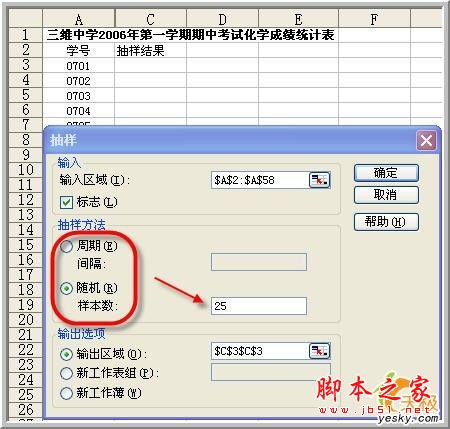Select row 6 header
Image resolution: width=450 pixels, height=429 pixels.
point(25,110)
